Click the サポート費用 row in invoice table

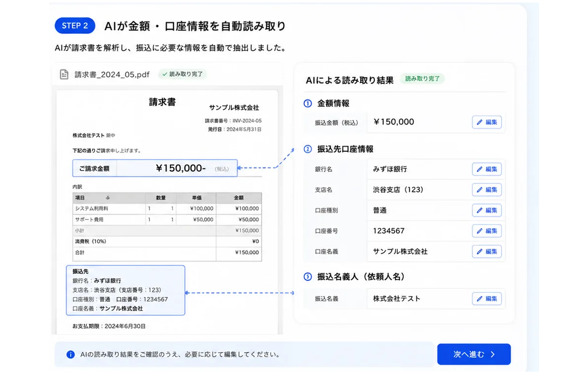click(167, 219)
